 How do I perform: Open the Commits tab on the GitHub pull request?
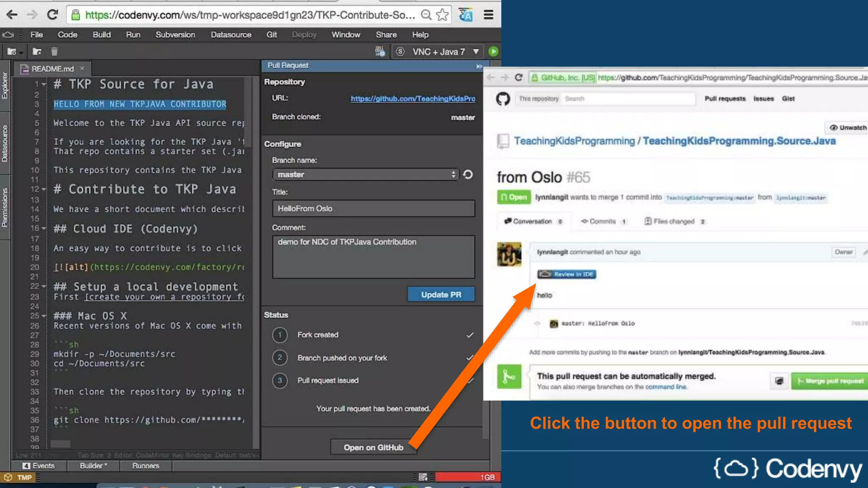pyautogui.click(x=604, y=222)
